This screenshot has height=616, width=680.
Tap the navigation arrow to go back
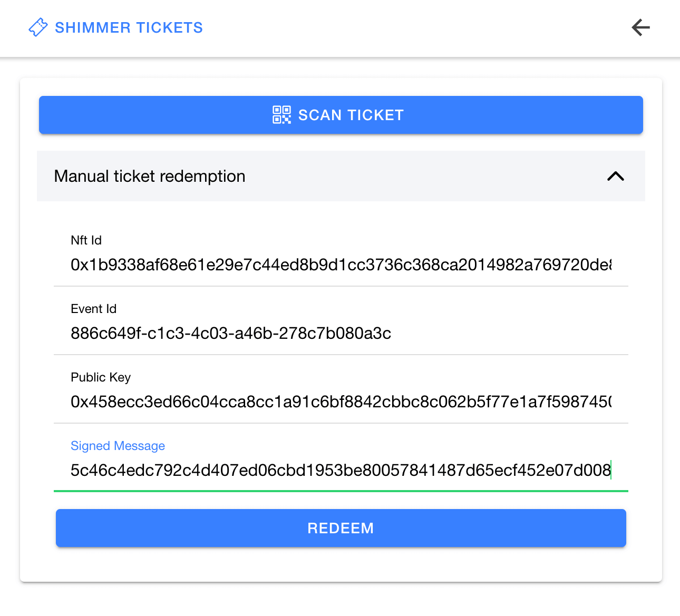point(640,28)
